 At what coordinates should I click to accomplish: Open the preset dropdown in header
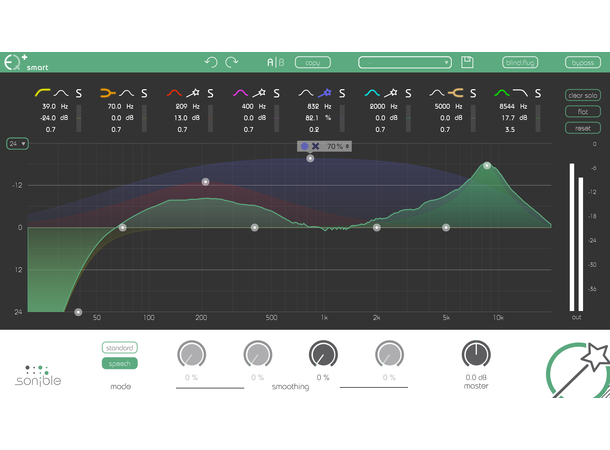[x=405, y=62]
